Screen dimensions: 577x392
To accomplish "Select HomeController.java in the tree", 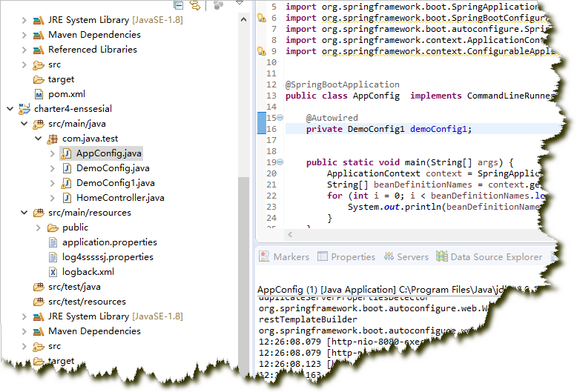I will point(120,198).
